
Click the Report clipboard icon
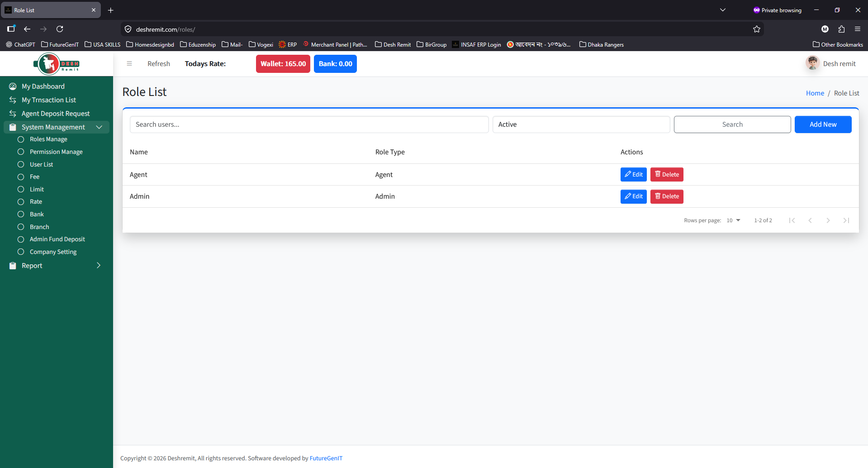pyautogui.click(x=13, y=266)
